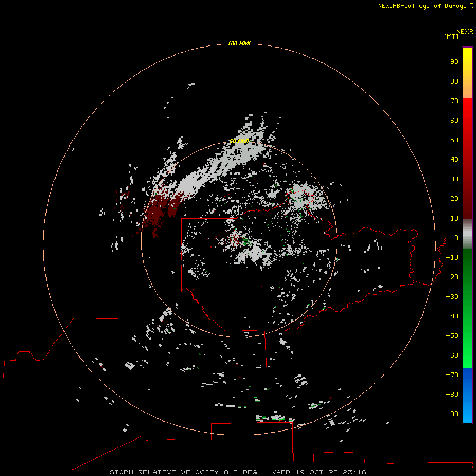The height and width of the screenshot is (476, 476).
Task: Click the 30 value on velocity scale
Action: (x=454, y=179)
